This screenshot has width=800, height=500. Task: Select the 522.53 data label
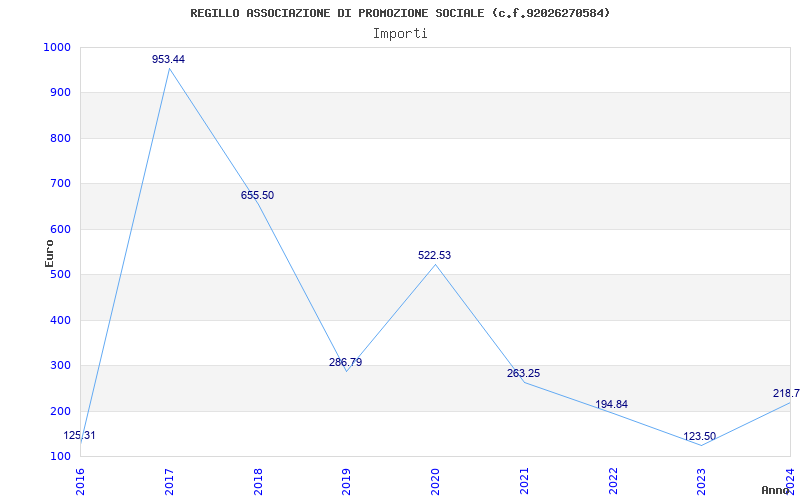435,256
